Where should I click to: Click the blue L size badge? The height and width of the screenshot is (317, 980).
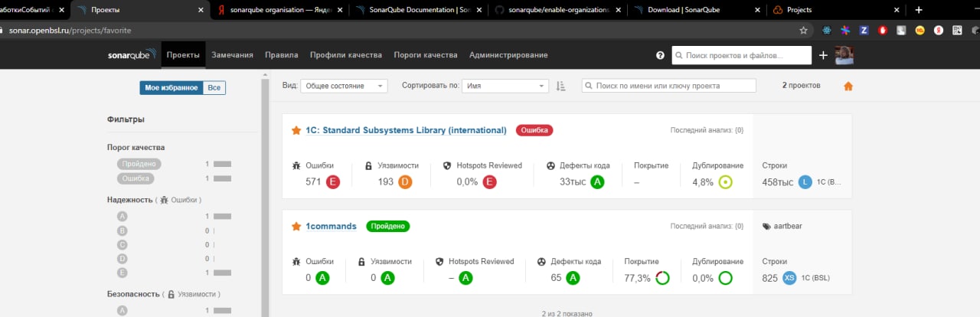click(805, 181)
